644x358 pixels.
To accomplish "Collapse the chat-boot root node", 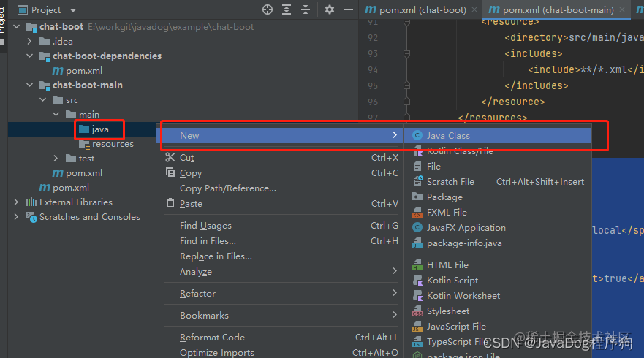I will coord(17,27).
